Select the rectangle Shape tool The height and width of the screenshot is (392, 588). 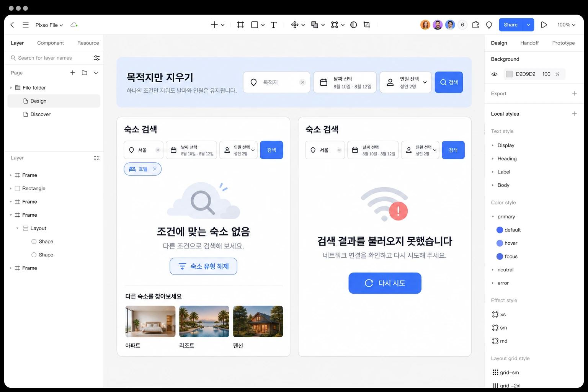tap(255, 25)
